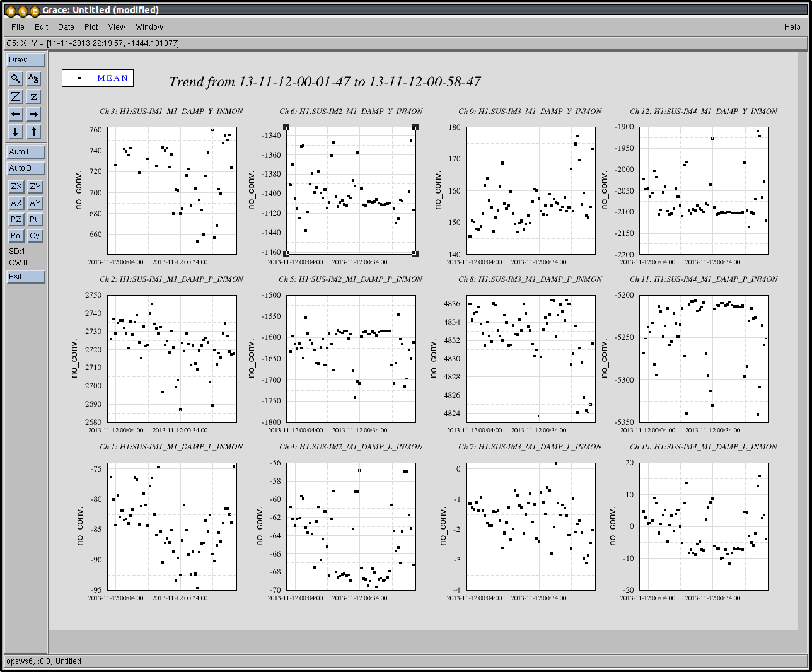Click the Cy cycle world stack button
This screenshot has width=812, height=672.
[x=35, y=236]
